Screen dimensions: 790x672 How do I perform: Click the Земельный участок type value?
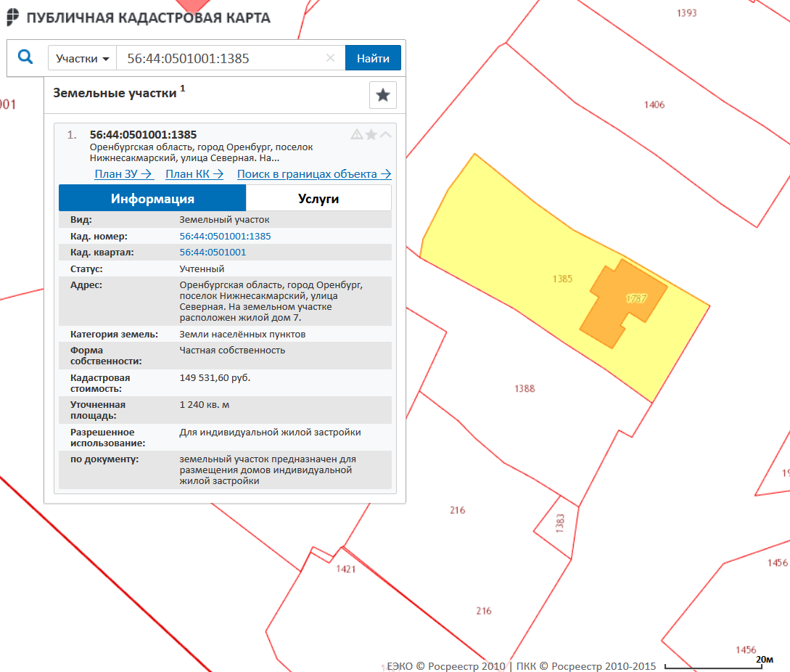(x=224, y=220)
